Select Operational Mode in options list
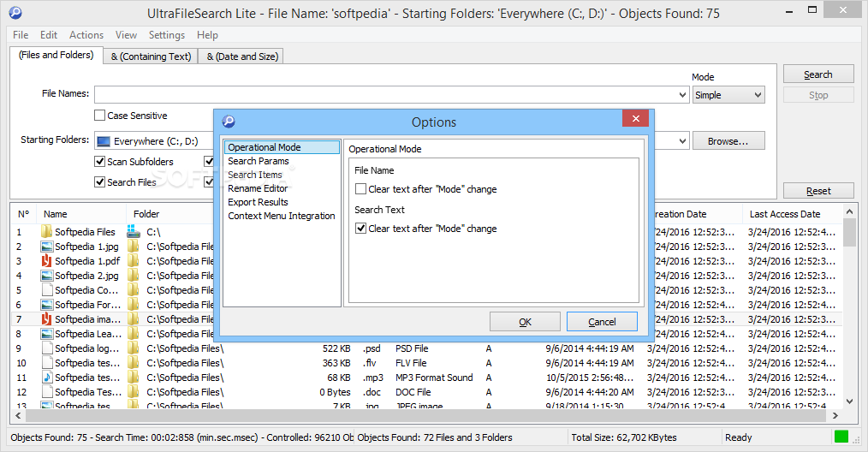Screen dimensions: 868x452 [282, 147]
